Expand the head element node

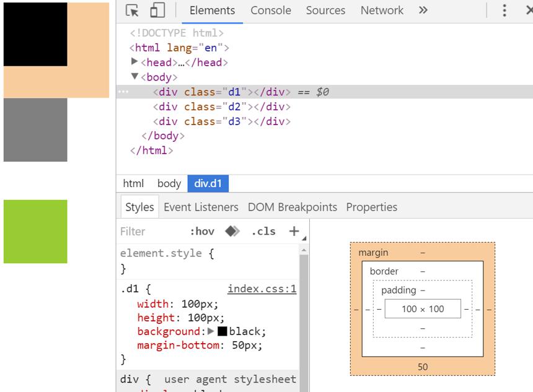[134, 61]
